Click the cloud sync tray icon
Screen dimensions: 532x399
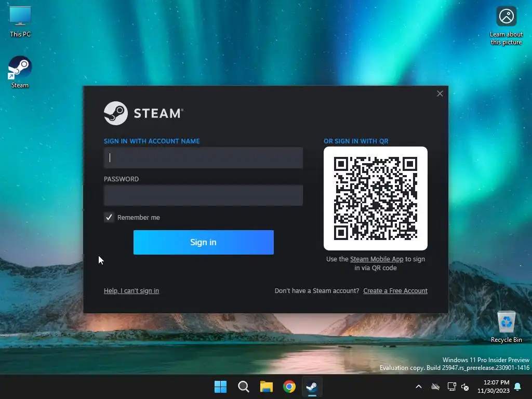point(435,387)
